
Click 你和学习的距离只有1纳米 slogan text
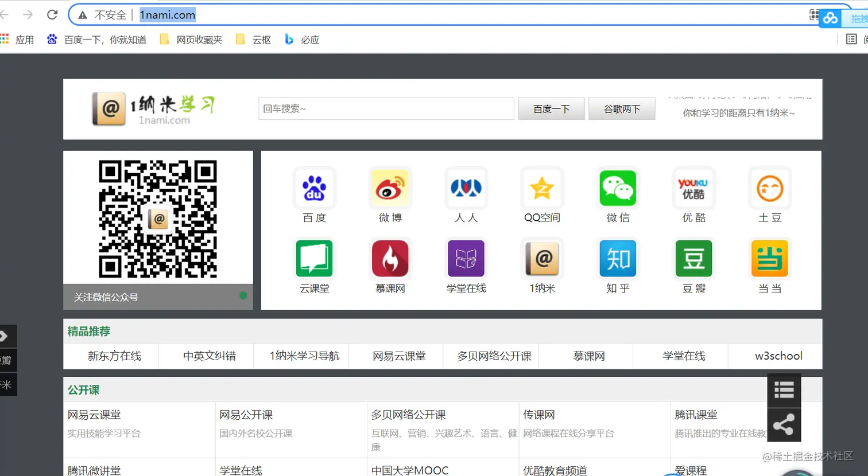pyautogui.click(x=739, y=113)
